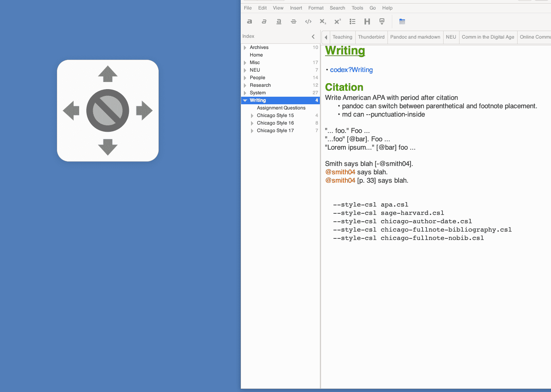Switch to the Pandoc and markdown tab
The image size is (551, 392).
point(415,37)
